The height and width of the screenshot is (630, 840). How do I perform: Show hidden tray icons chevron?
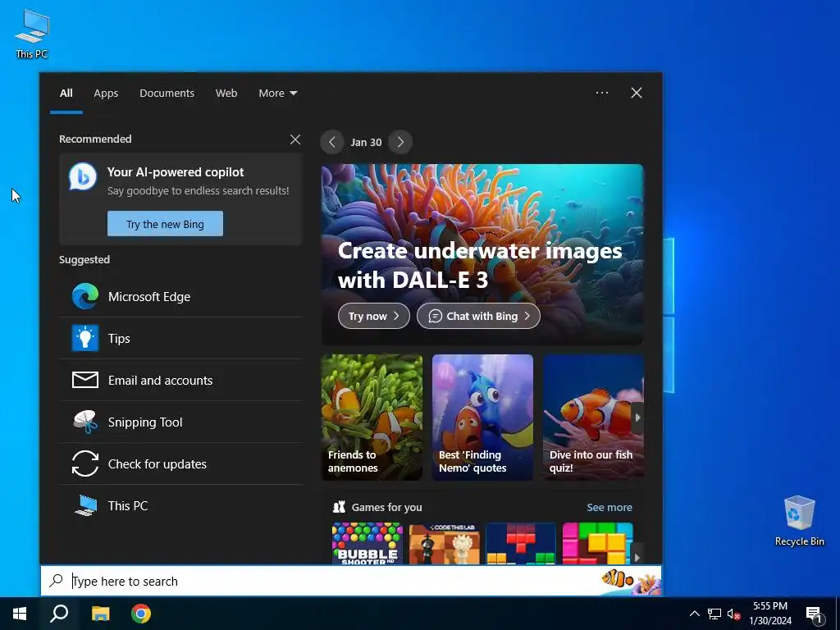(694, 614)
